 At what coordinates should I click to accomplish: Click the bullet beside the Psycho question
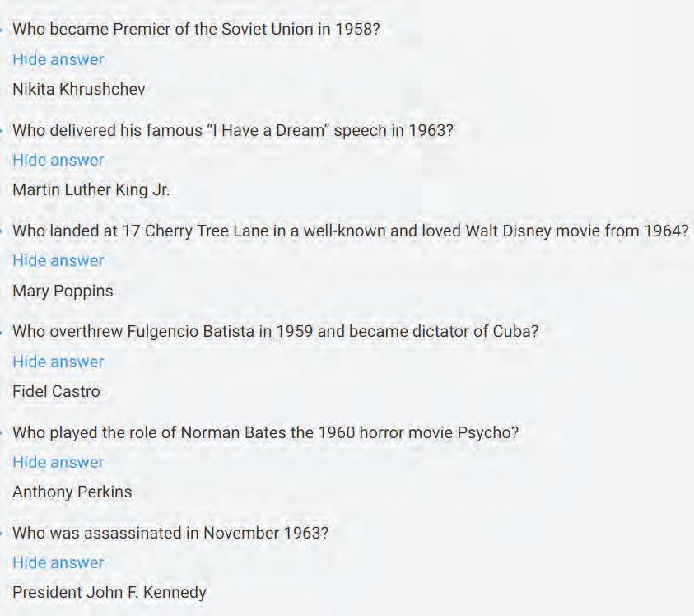(2, 432)
